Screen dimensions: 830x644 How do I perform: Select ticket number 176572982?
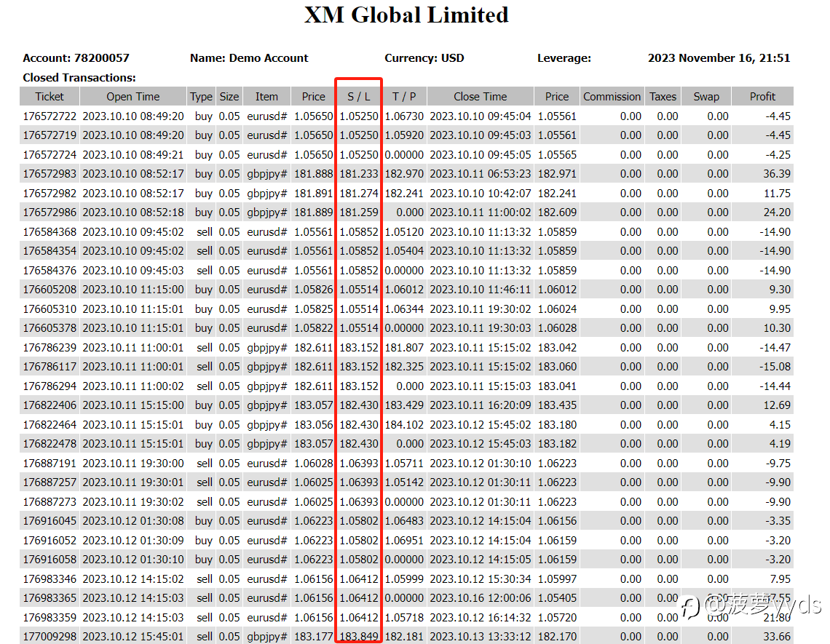point(50,193)
